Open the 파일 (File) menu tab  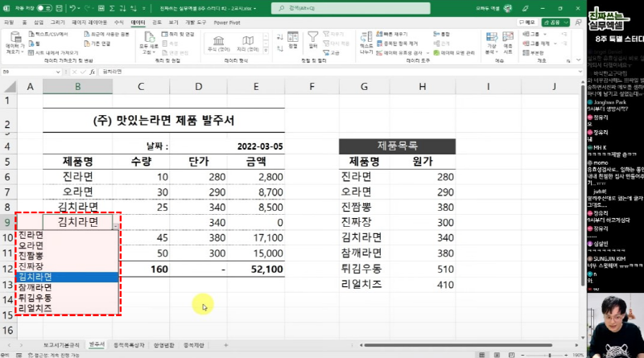click(9, 23)
